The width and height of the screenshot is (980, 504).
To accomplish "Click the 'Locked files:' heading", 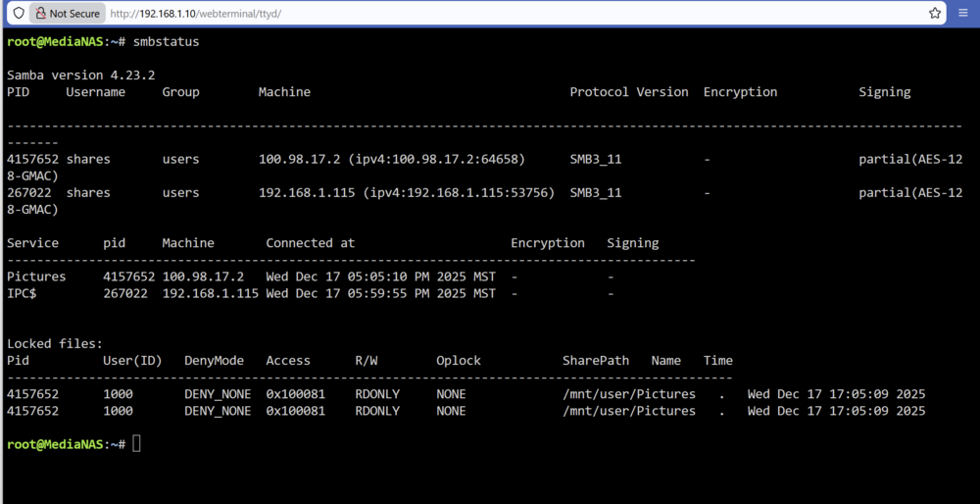I will click(54, 344).
